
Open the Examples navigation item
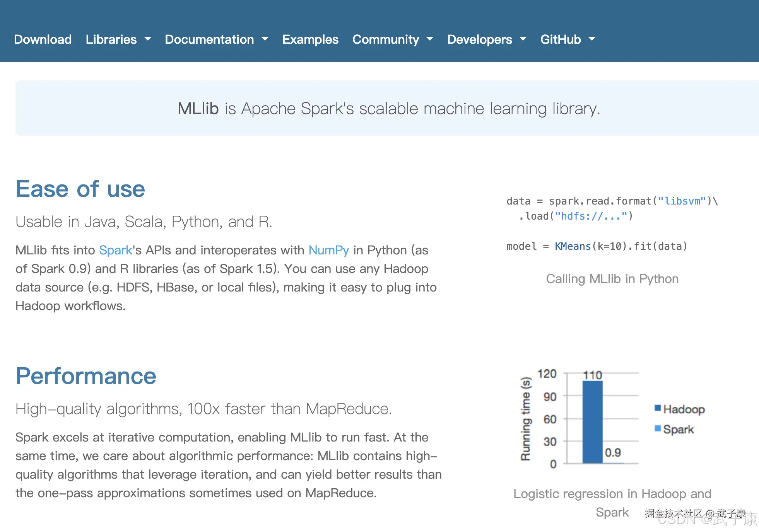(x=310, y=39)
